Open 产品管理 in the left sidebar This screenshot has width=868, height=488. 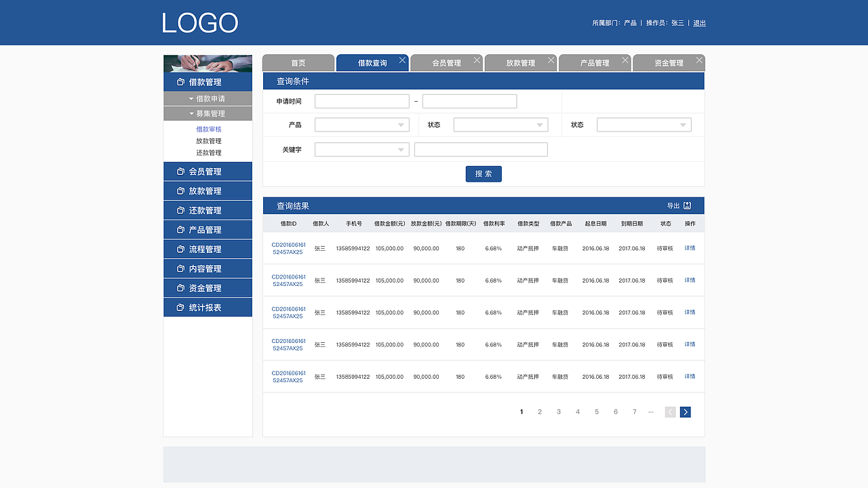tap(208, 230)
